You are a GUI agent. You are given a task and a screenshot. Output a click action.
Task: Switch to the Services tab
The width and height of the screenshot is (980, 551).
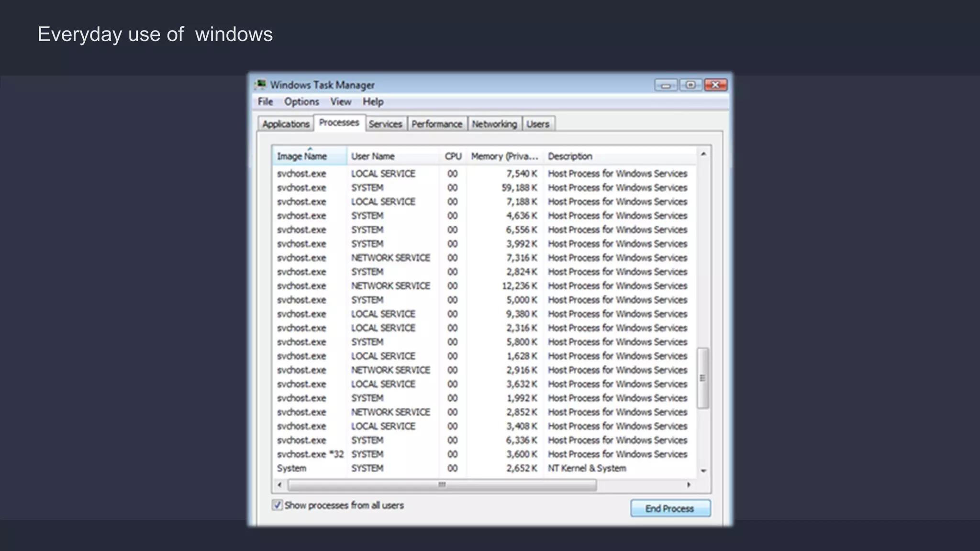pos(385,124)
